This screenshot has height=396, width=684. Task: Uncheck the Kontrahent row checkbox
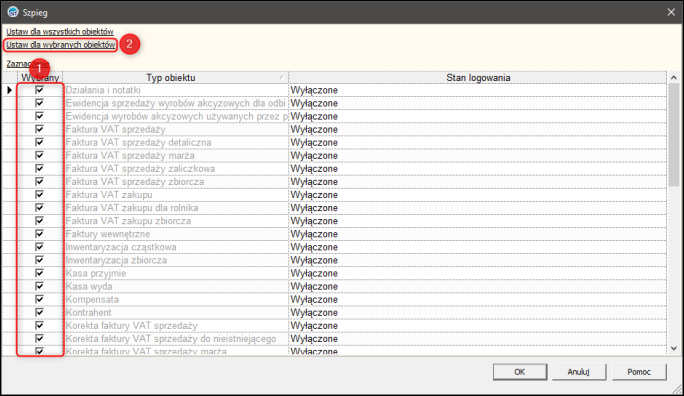coord(39,312)
